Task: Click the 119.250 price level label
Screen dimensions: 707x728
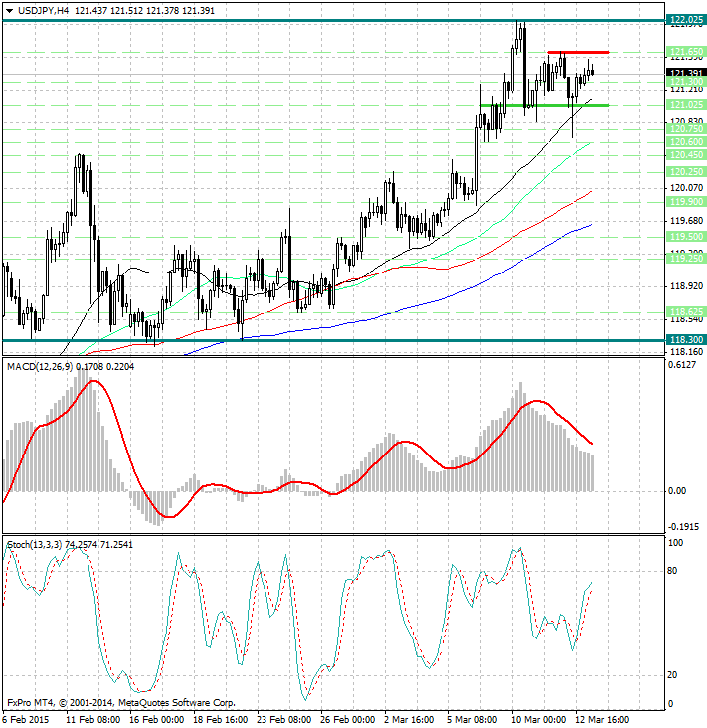Action: [686, 259]
